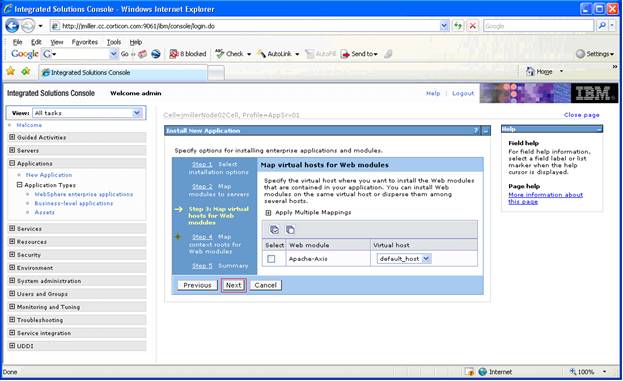Click the question mark portlet help icon
Image resolution: width=623 pixels, height=381 pixels.
(476, 131)
